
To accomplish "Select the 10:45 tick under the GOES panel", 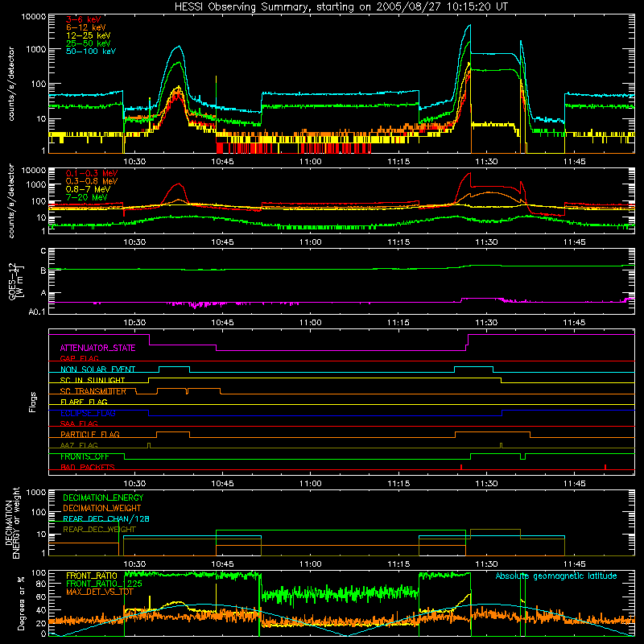I will (x=222, y=322).
